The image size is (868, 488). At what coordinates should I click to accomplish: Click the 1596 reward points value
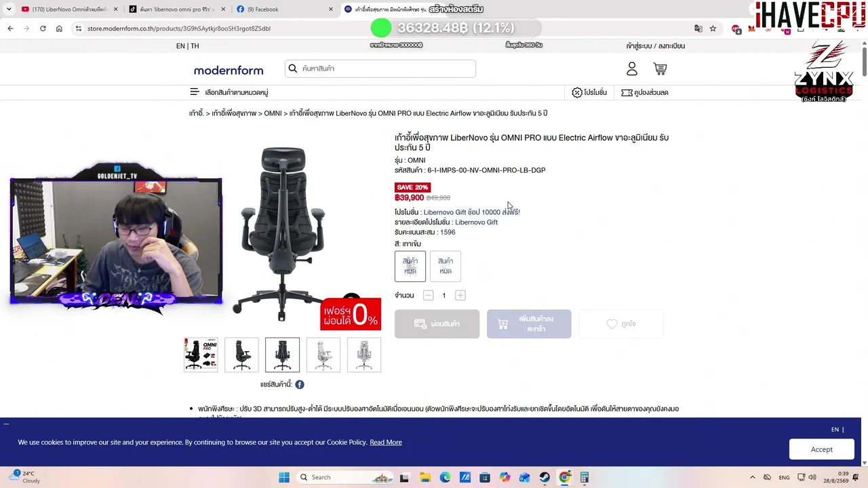[x=448, y=232]
